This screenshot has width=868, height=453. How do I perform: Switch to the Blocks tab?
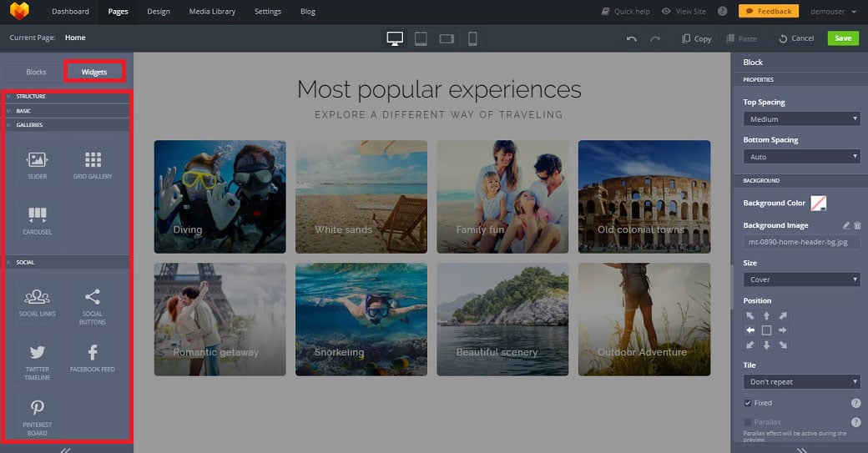tap(36, 72)
